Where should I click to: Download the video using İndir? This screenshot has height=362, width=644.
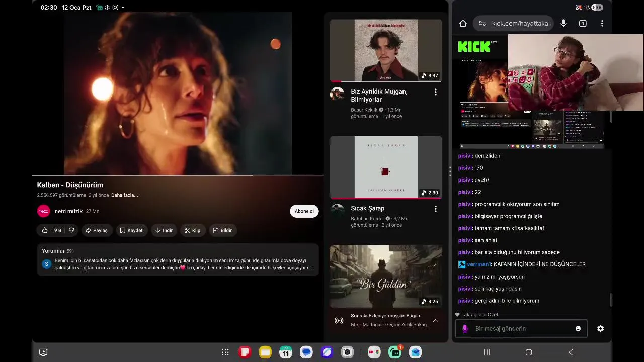pyautogui.click(x=164, y=230)
